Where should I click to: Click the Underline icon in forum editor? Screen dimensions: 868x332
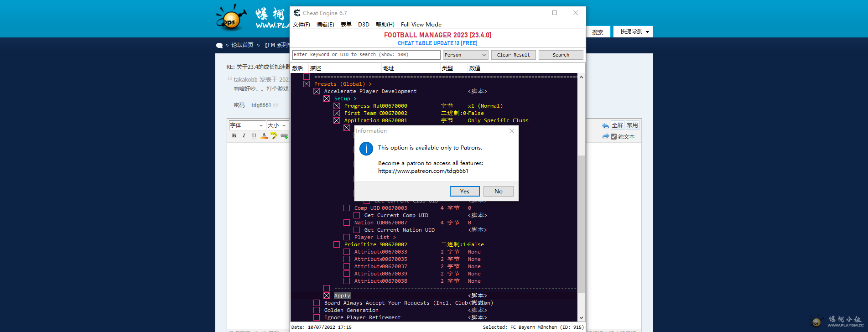(x=254, y=135)
